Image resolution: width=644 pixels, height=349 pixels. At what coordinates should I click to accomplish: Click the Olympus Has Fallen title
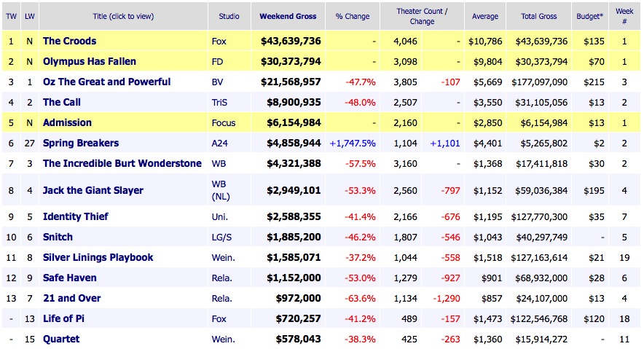pyautogui.click(x=89, y=61)
